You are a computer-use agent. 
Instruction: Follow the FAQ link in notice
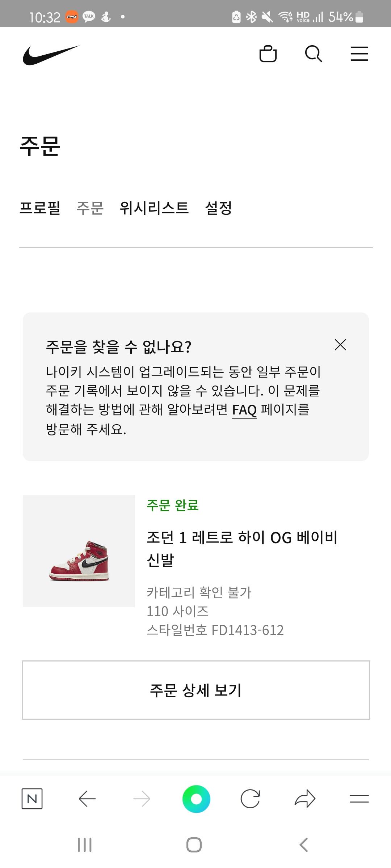click(x=244, y=410)
